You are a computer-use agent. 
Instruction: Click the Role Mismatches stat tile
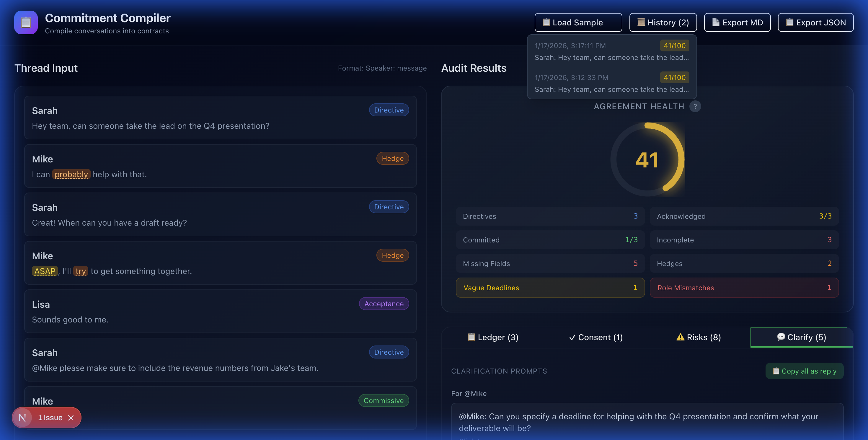pos(744,288)
